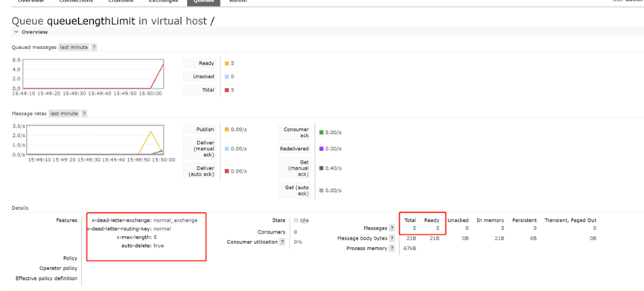Click the help question mark next to Messages

pyautogui.click(x=392, y=228)
